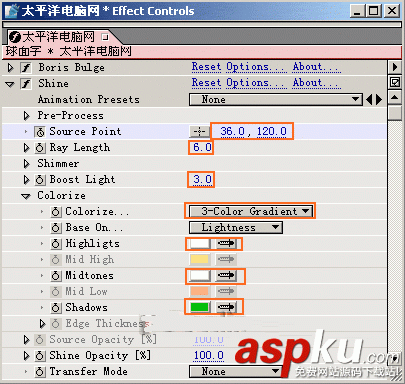The width and height of the screenshot is (405, 384).
Task: Edit Ray Length value 6.0
Action: [202, 147]
